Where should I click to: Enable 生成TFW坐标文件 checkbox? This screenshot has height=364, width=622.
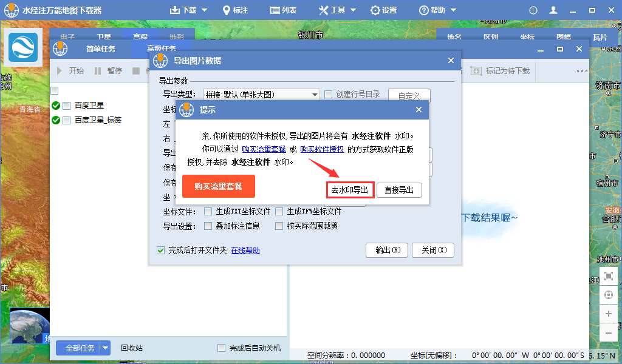(279, 212)
